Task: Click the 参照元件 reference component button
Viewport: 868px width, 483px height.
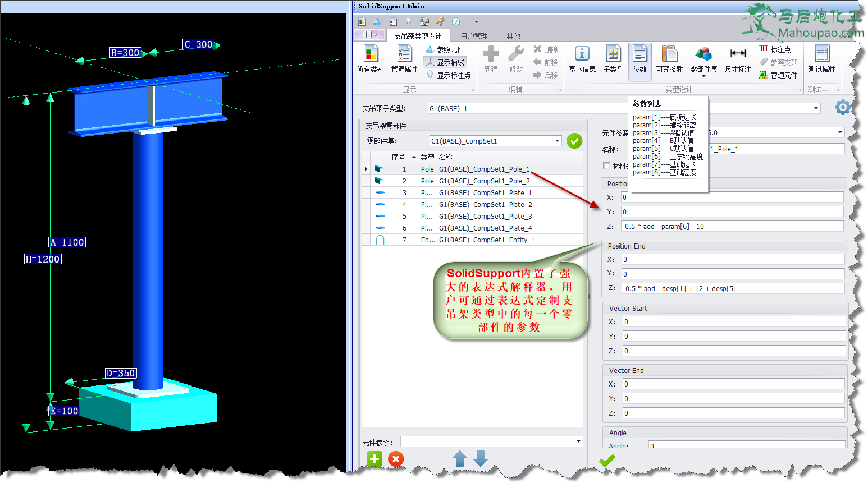Action: click(x=445, y=49)
